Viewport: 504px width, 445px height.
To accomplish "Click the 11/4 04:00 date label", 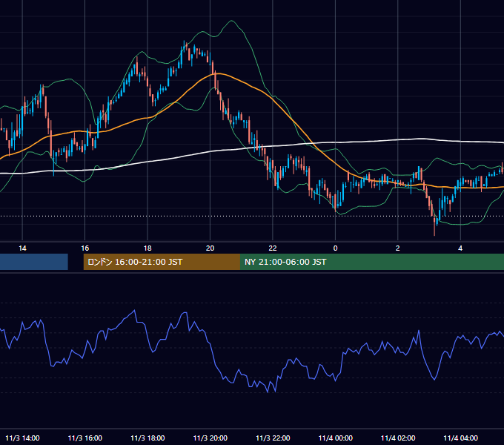I will (x=460, y=438).
